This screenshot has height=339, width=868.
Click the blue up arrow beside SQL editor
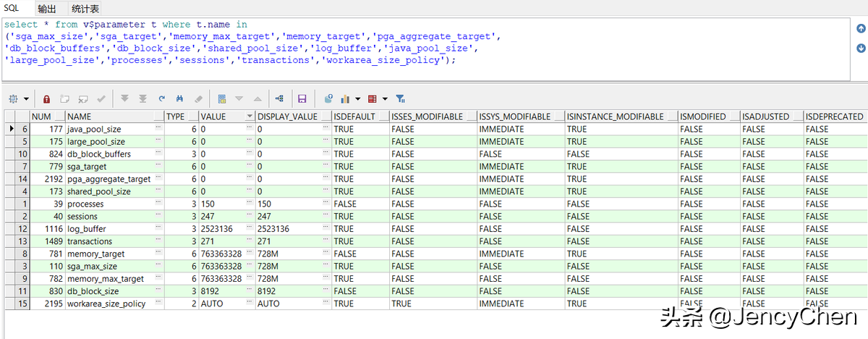(x=861, y=29)
